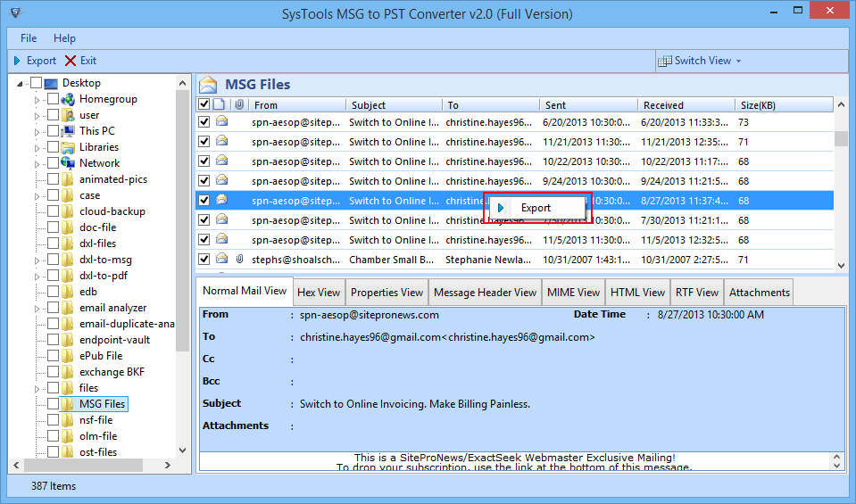Expand the files folder tree node

tap(37, 388)
